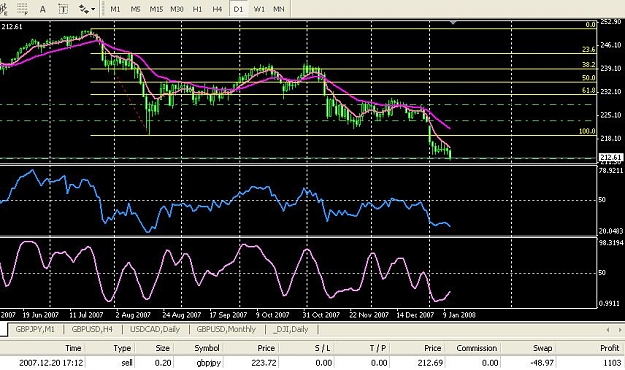Click the Commission column header

point(476,348)
